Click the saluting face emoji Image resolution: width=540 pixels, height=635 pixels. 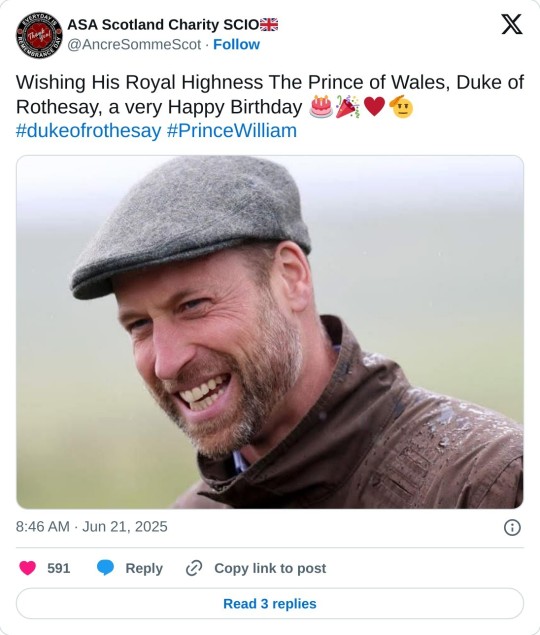pyautogui.click(x=401, y=107)
